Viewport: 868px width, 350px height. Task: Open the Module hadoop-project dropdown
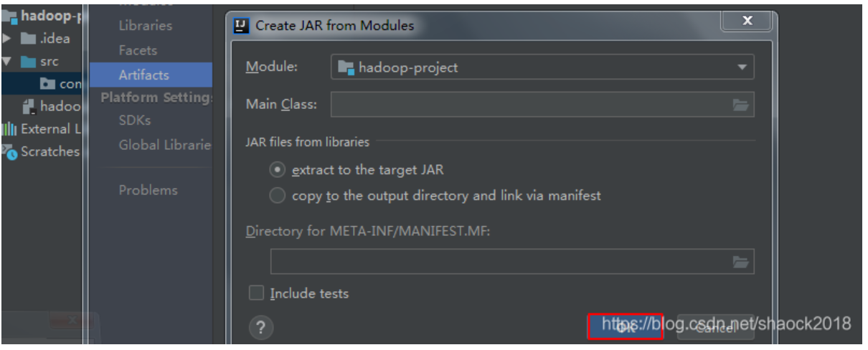click(x=542, y=67)
